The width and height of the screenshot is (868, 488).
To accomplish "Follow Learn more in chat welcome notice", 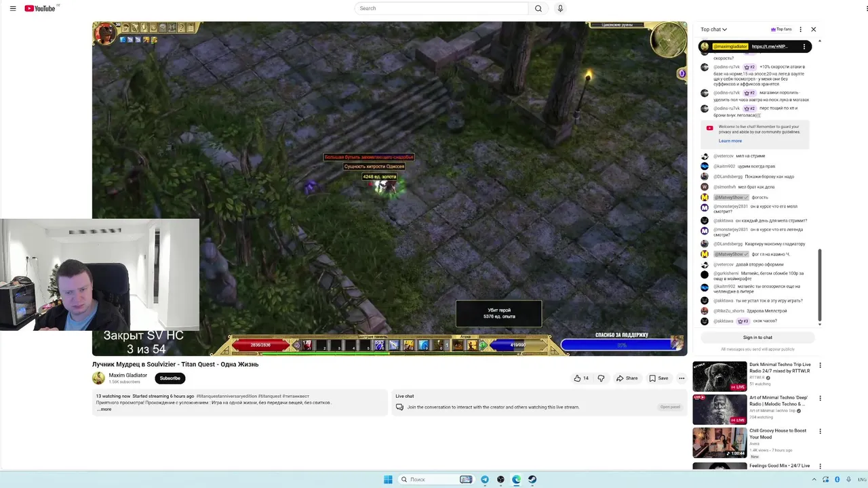I will pos(730,141).
